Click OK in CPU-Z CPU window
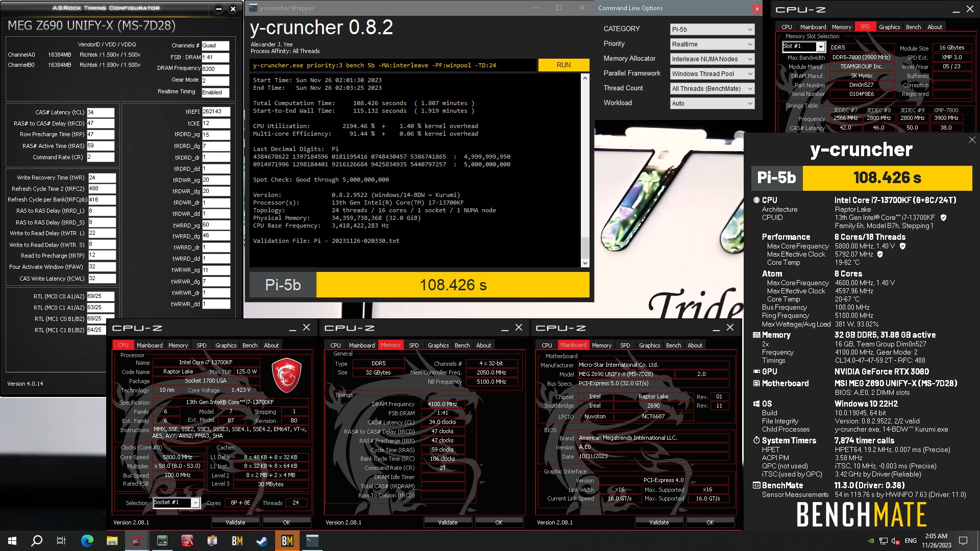Image resolution: width=980 pixels, height=551 pixels. [x=286, y=522]
